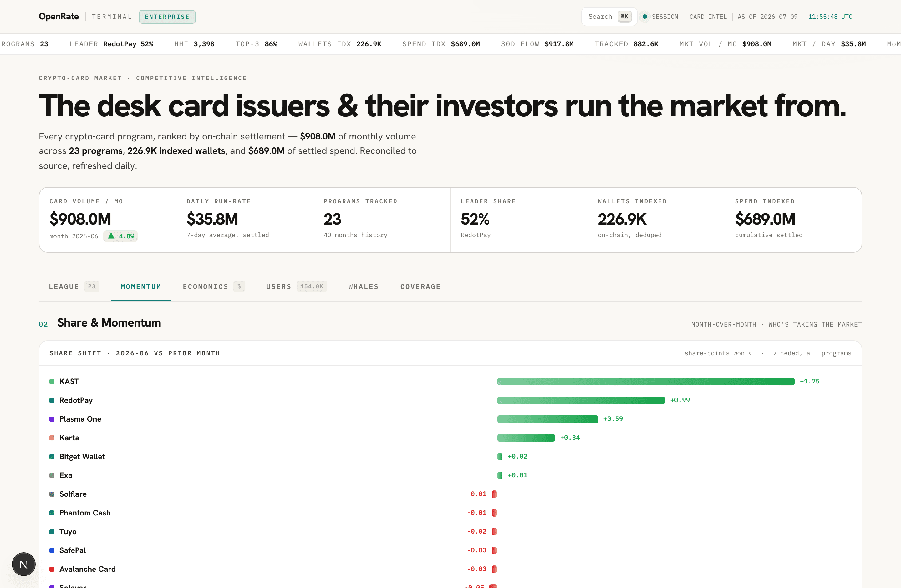901x588 pixels.
Task: Click the TOP-3 86% ticker item
Action: (x=256, y=44)
